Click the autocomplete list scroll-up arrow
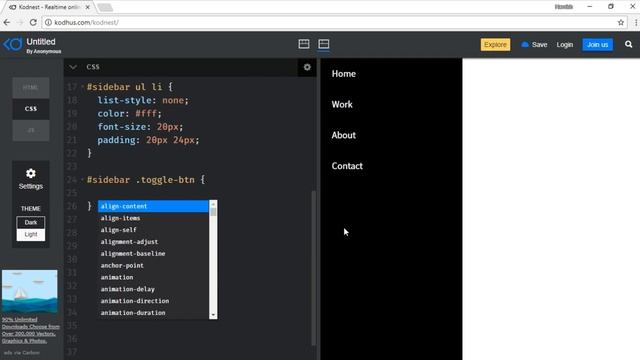Image resolution: width=640 pixels, height=360 pixels. point(213,204)
